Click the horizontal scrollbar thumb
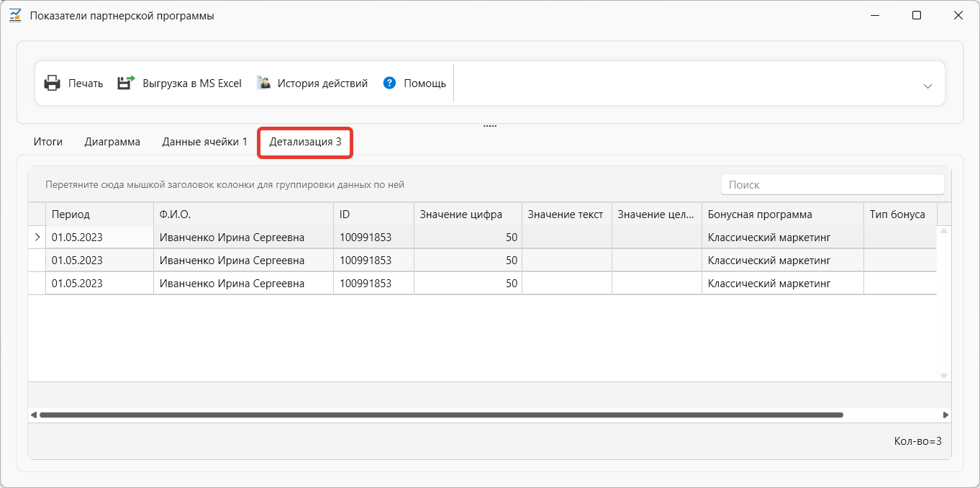980x488 pixels. click(441, 415)
